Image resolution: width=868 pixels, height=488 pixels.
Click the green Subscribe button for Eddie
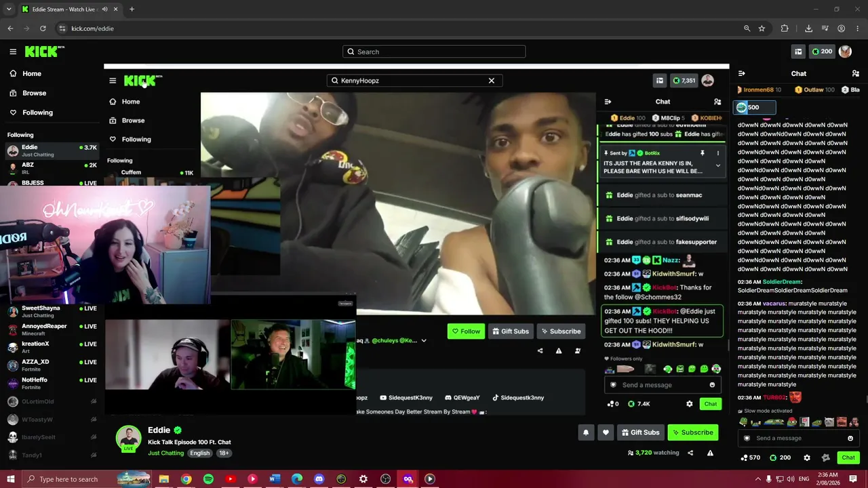(x=692, y=432)
